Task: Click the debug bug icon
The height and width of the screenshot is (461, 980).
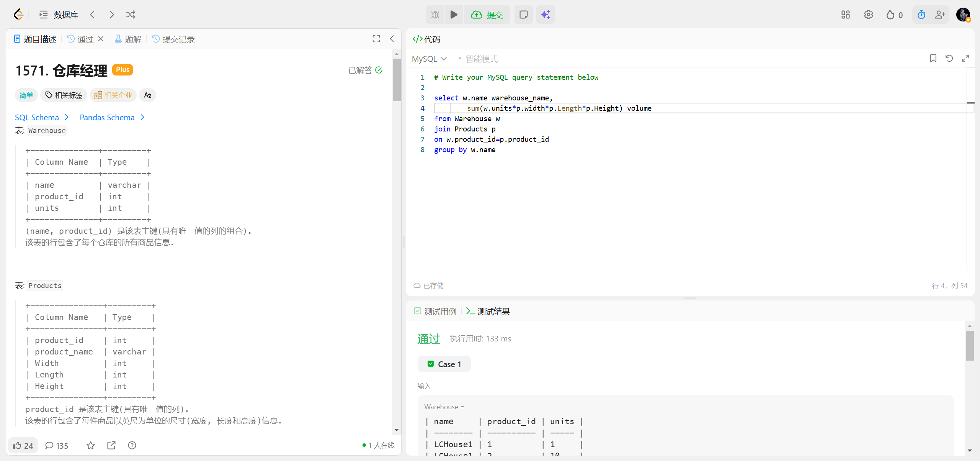Action: click(x=435, y=15)
